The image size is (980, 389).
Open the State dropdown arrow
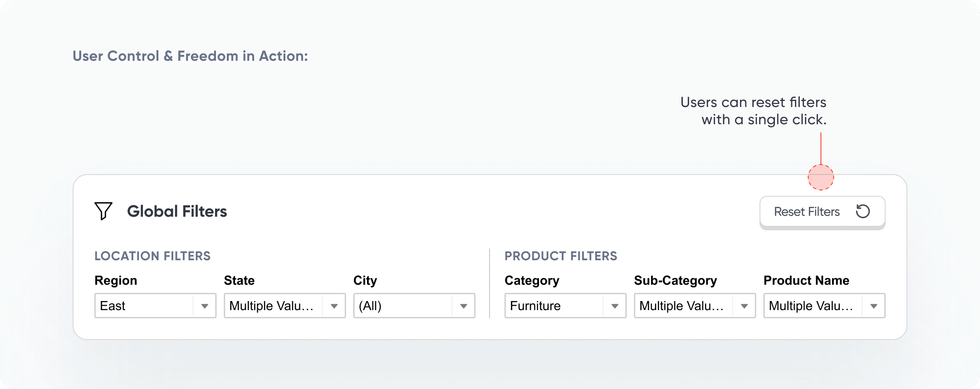coord(334,306)
